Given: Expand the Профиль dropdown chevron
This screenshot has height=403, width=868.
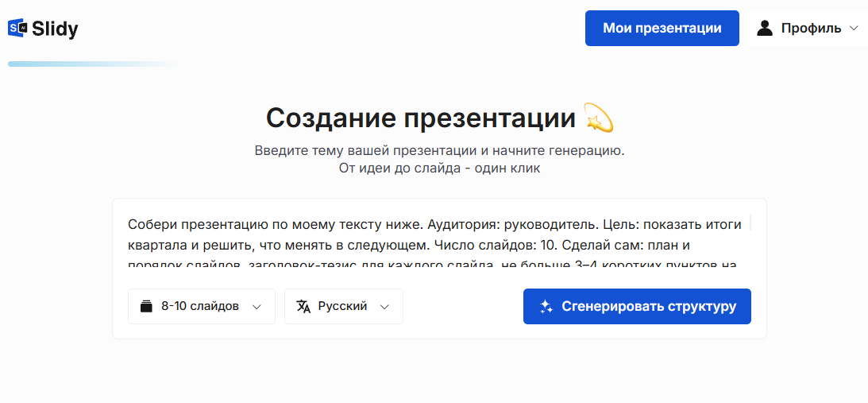Looking at the screenshot, I should point(852,29).
